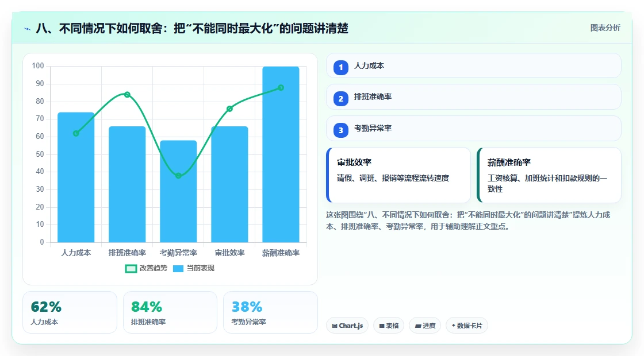Click the 排班准确率 bar in chart
The image size is (644, 356).
click(x=127, y=184)
